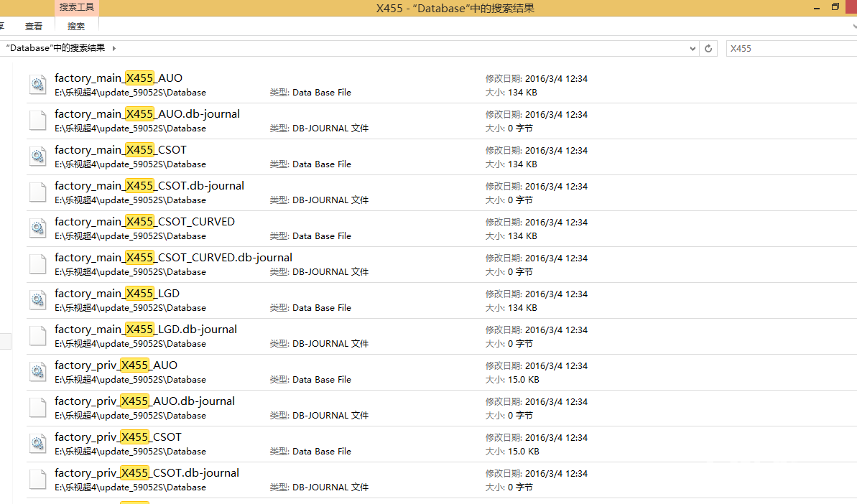Image resolution: width=857 pixels, height=504 pixels.
Task: Click the folder path under factory_priv_X455_CSOT.db-journal
Action: (130, 487)
